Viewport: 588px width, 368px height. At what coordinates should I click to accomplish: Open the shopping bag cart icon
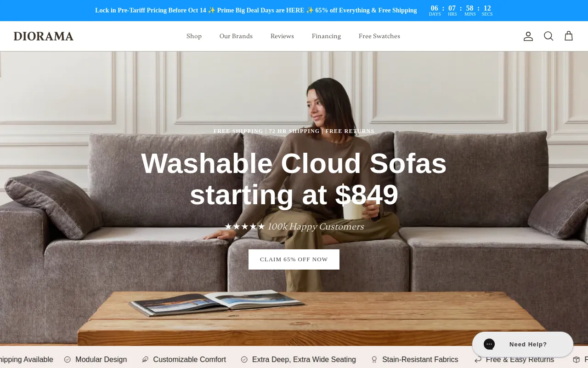569,36
